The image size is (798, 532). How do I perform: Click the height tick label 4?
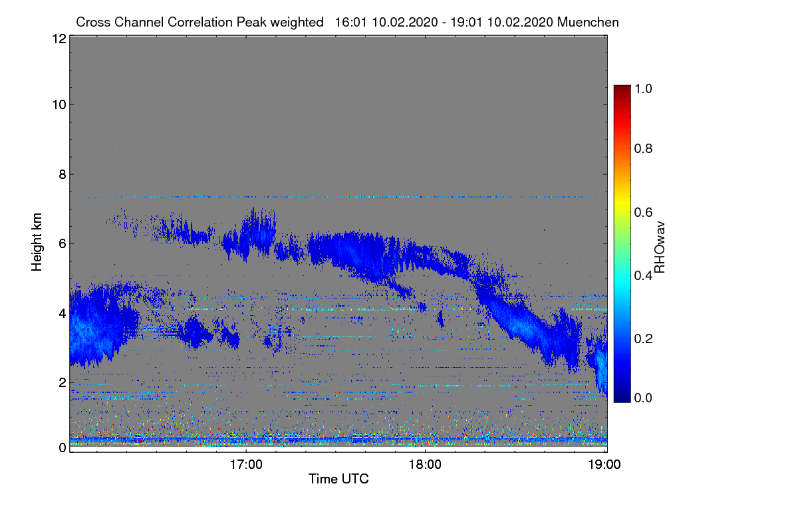coord(62,313)
